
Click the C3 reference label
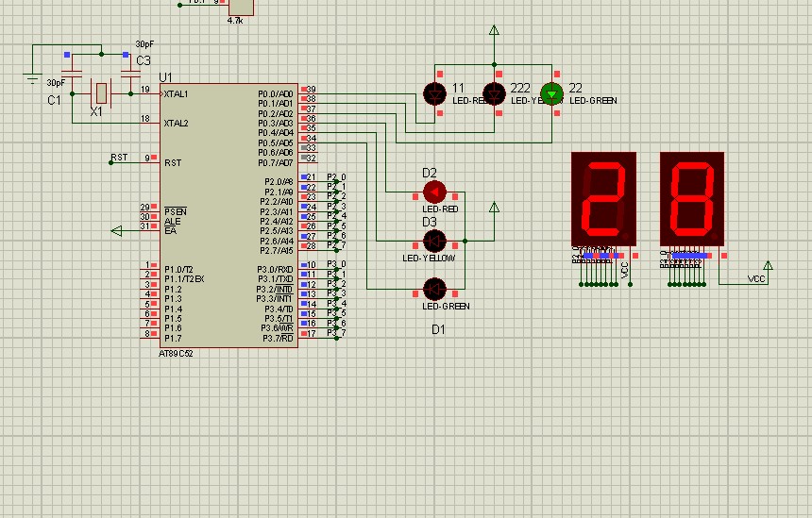pos(144,60)
